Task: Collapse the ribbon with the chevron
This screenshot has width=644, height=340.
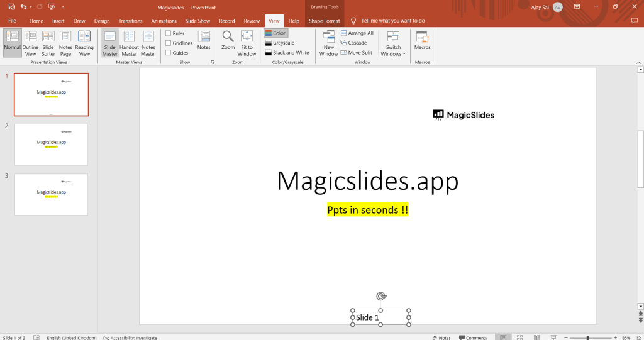Action: click(638, 62)
